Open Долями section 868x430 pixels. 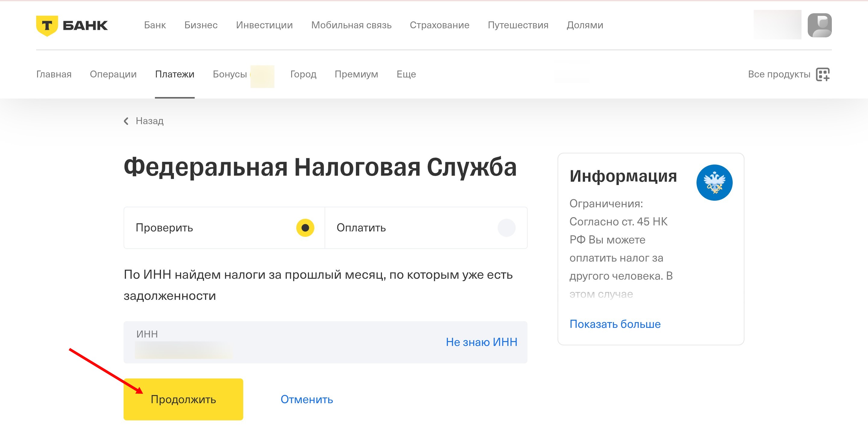click(585, 25)
